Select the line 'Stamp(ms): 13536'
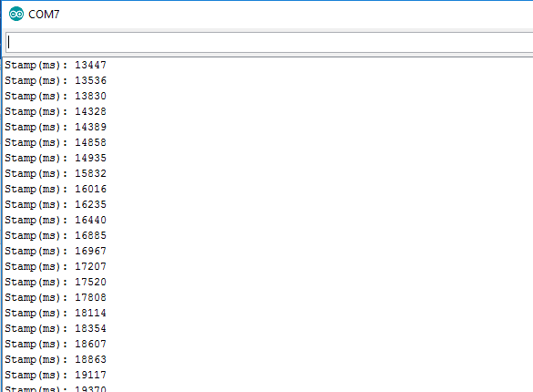Screen dimensions: 533x392 (56, 80)
